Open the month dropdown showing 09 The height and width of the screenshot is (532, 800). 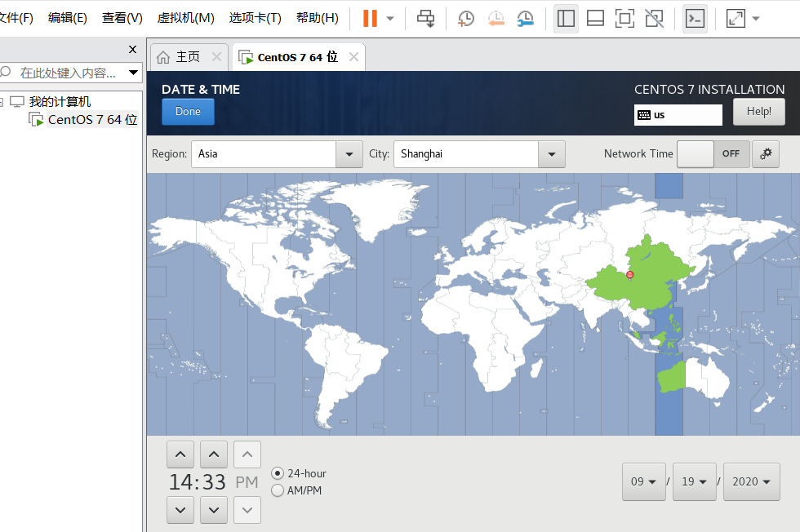(644, 481)
